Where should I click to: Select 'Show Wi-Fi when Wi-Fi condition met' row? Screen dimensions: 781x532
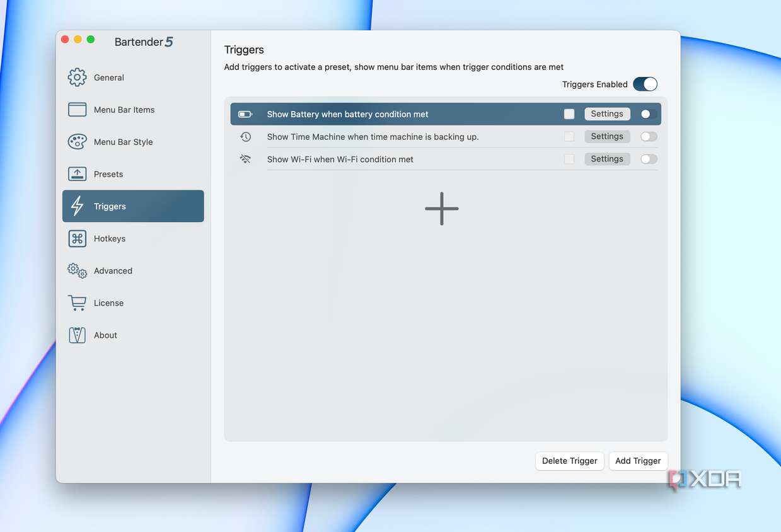(446, 159)
